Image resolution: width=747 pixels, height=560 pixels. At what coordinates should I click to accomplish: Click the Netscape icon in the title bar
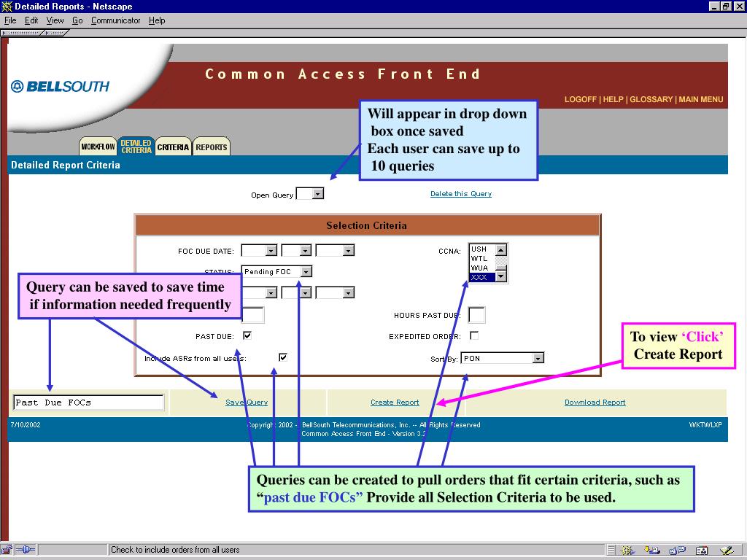(7, 6)
